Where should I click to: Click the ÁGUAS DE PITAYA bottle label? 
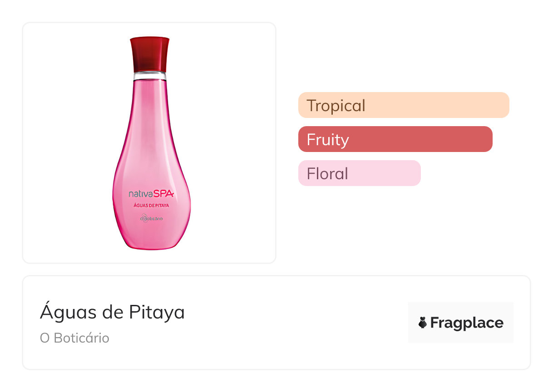(152, 206)
